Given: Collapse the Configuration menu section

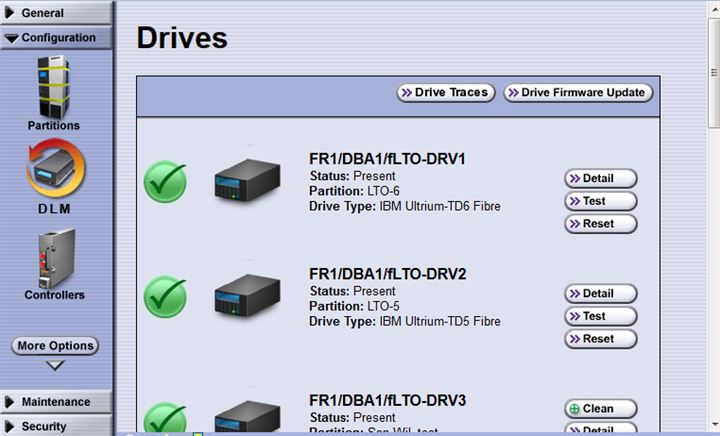Looking at the screenshot, I should [56, 38].
